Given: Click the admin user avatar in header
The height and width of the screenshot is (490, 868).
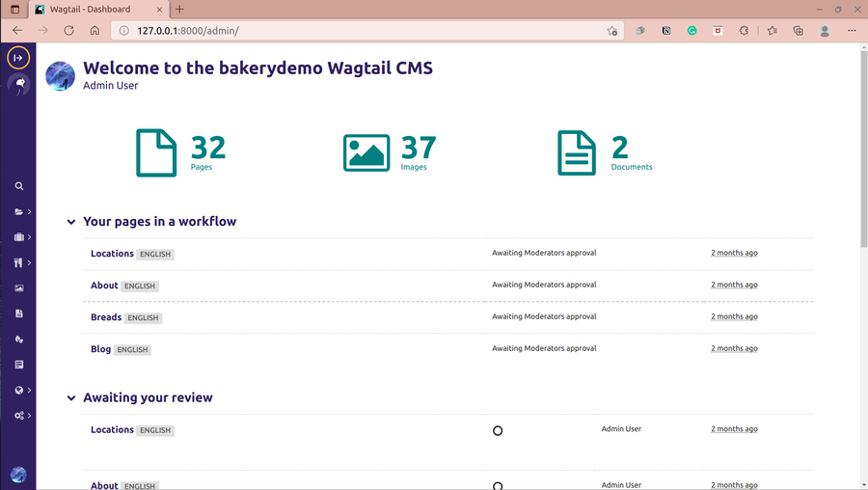Looking at the screenshot, I should point(60,76).
